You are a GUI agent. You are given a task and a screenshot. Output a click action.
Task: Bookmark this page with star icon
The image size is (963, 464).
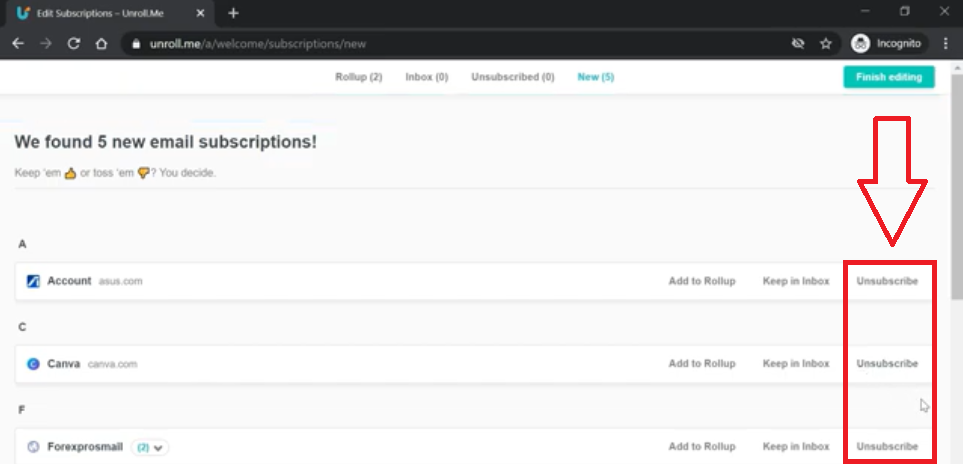pyautogui.click(x=826, y=44)
